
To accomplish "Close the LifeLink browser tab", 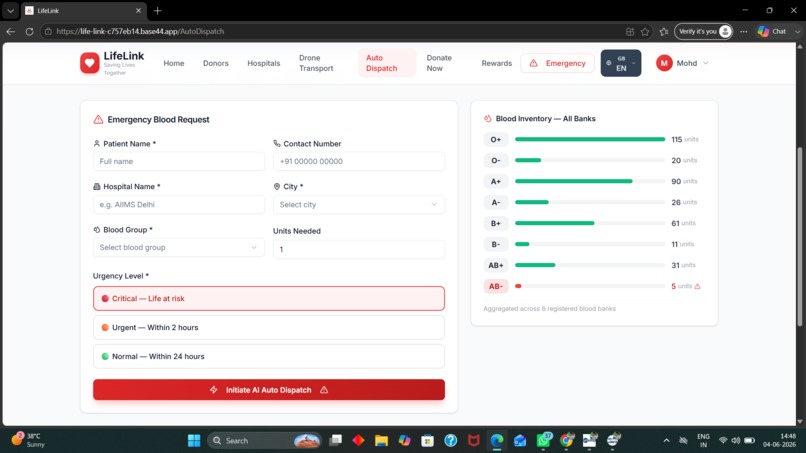I will click(x=138, y=10).
